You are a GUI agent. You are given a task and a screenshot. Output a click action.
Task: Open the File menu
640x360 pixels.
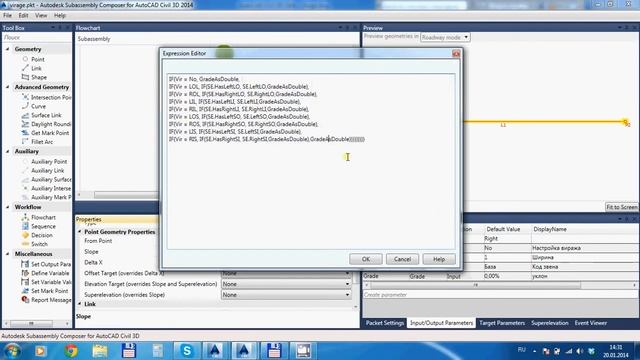pos(7,16)
